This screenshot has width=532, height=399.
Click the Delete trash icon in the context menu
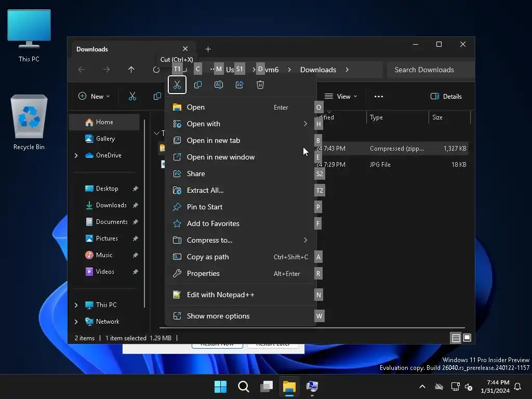(260, 85)
